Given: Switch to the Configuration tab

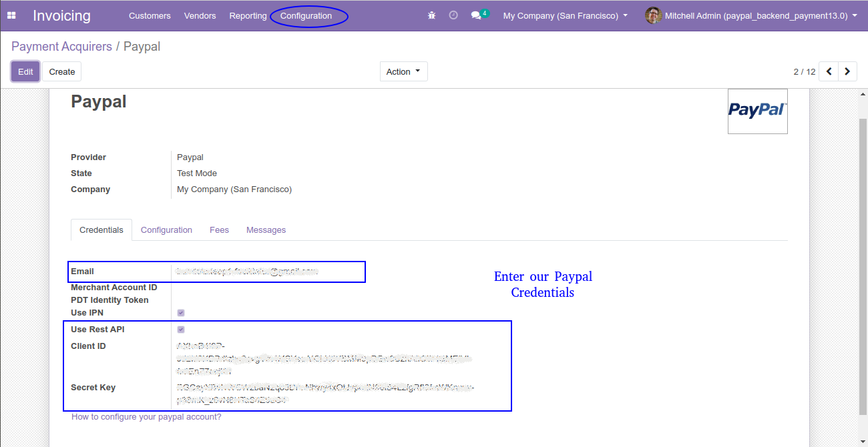Looking at the screenshot, I should pos(166,230).
